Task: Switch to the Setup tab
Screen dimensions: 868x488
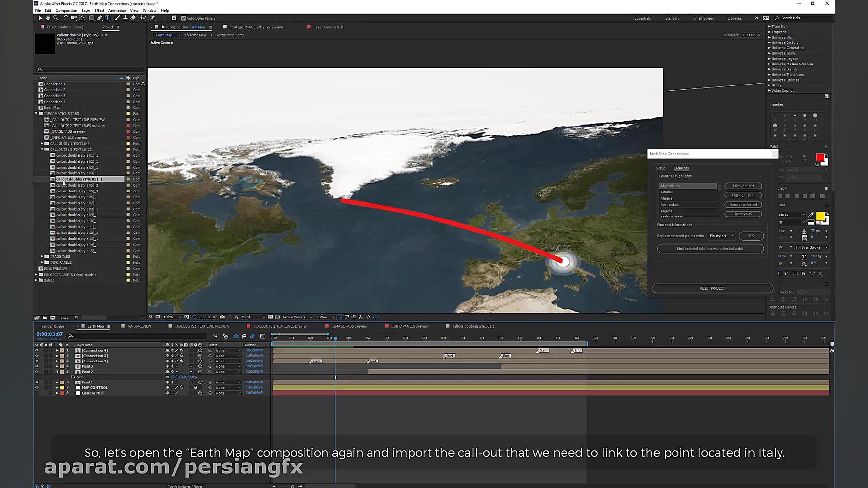Action: point(660,168)
